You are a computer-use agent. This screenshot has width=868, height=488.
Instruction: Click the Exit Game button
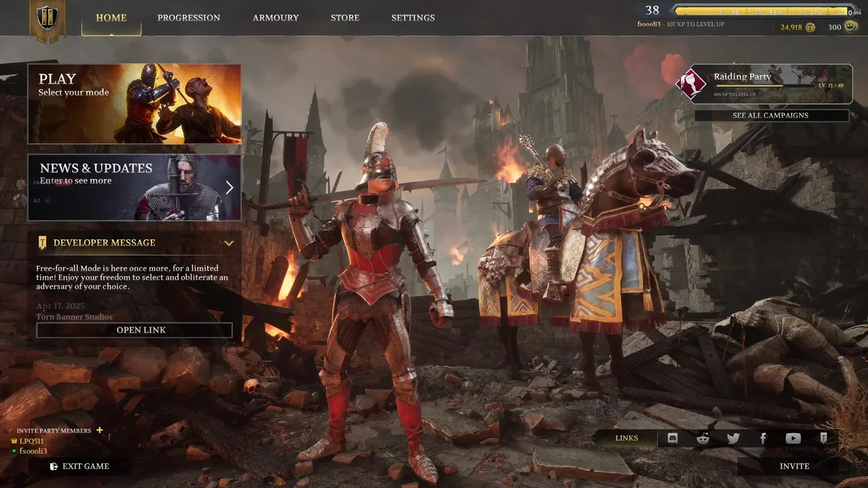pyautogui.click(x=79, y=466)
